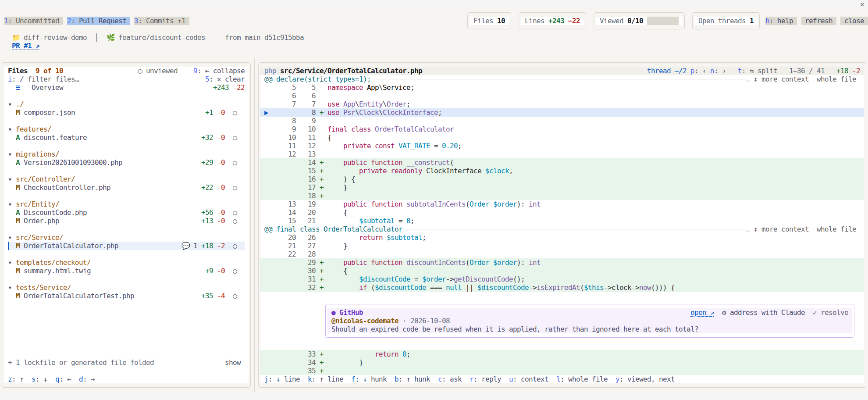Click the folder icon beside diff-review-demo

coord(16,38)
